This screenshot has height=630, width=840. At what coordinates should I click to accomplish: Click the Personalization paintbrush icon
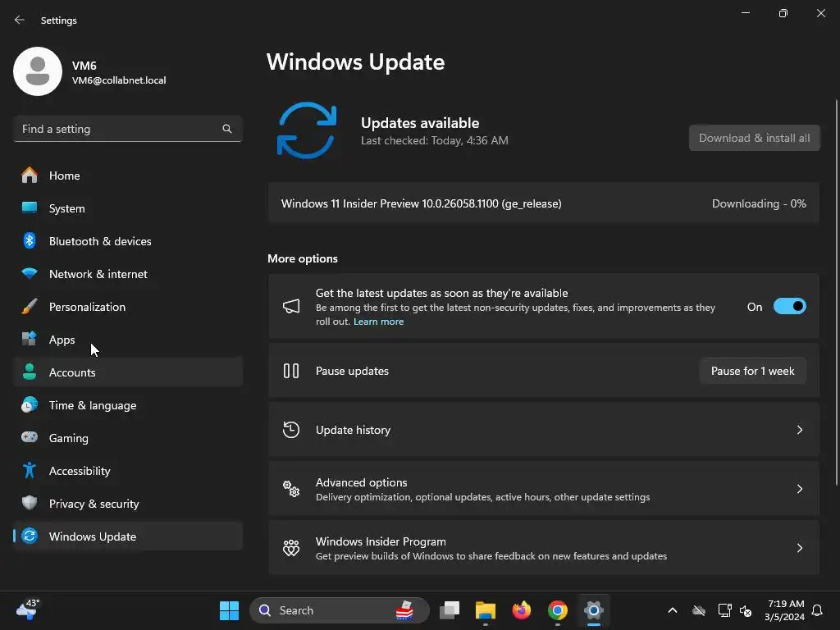point(30,307)
